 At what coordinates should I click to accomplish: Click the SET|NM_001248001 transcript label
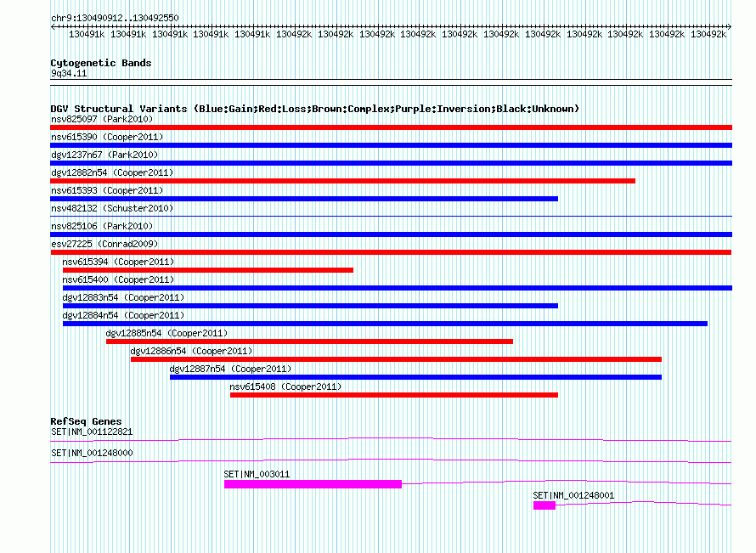click(x=573, y=495)
